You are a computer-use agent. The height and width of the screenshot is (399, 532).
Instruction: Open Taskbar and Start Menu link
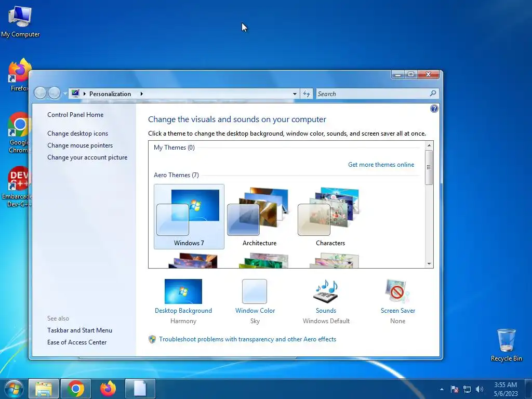tap(79, 330)
